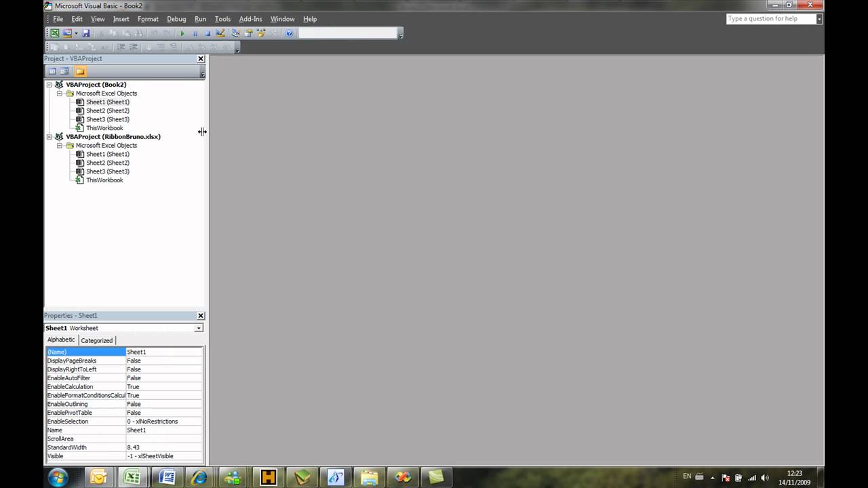
Task: Open the Add-Ins menu
Action: click(x=250, y=19)
